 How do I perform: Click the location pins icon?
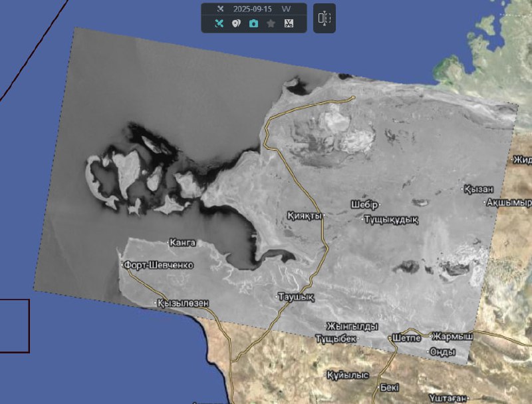coord(236,23)
